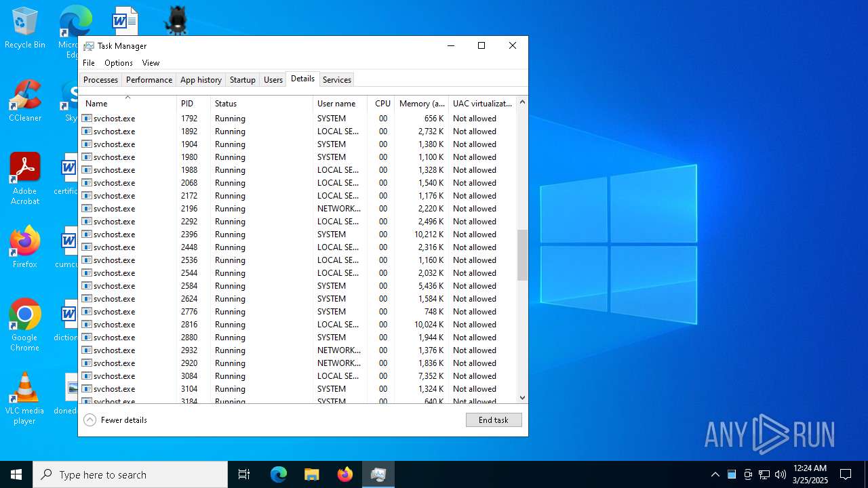
Task: Click the svchost.exe icon for PID 3084
Action: click(x=87, y=376)
